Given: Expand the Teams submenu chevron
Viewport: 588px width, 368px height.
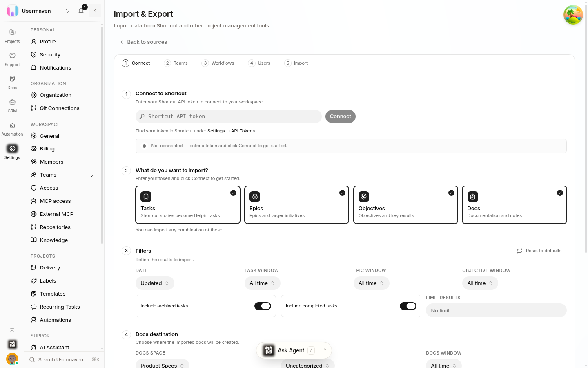Looking at the screenshot, I should coord(91,175).
